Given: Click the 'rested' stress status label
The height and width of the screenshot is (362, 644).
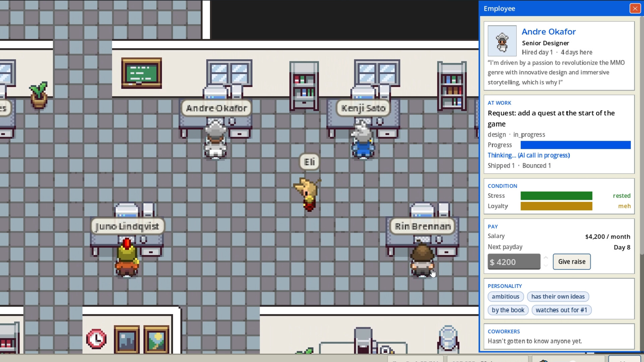Looking at the screenshot, I should [622, 196].
